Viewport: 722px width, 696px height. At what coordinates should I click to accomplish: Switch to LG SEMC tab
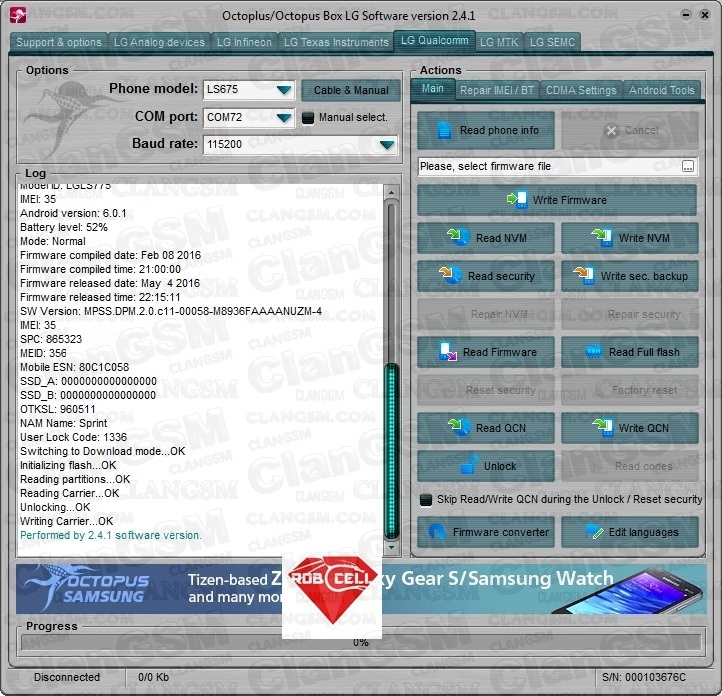[x=552, y=42]
